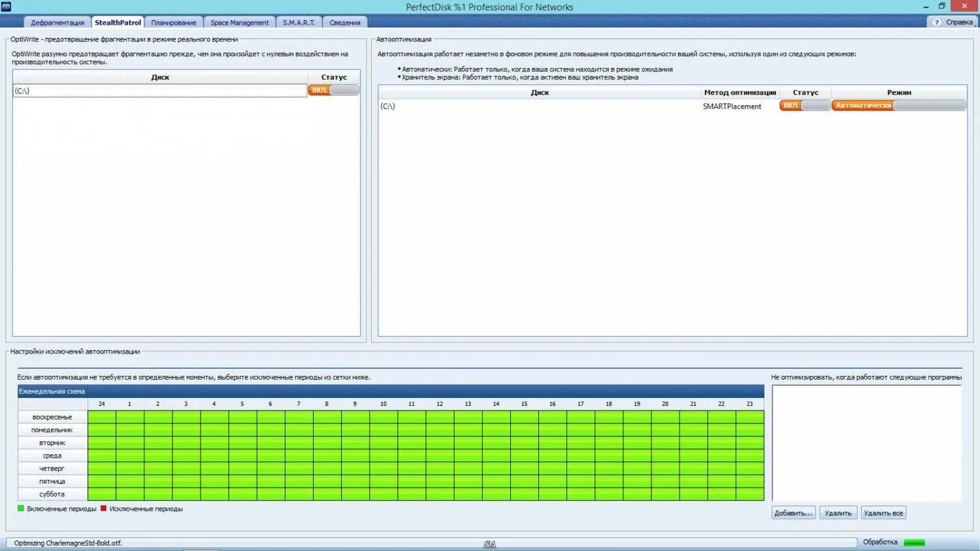Select the (C:\) row in OptiWrite disk list

coord(160,91)
